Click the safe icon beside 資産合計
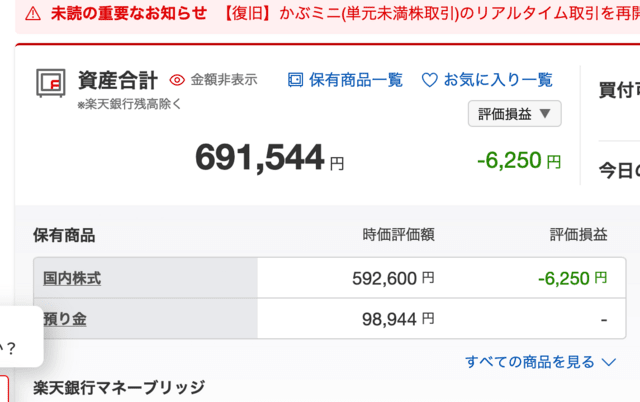The image size is (640, 402). [x=50, y=83]
